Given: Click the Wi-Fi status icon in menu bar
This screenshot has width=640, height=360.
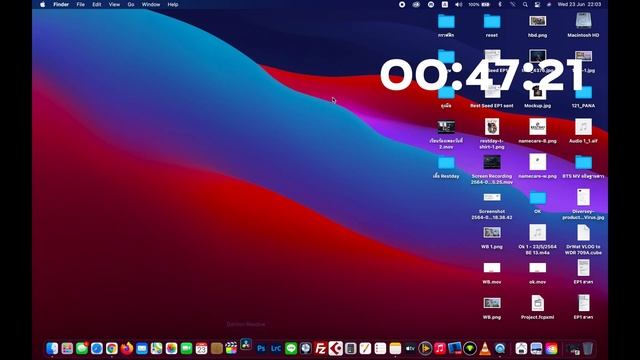Looking at the screenshot, I should 513,4.
